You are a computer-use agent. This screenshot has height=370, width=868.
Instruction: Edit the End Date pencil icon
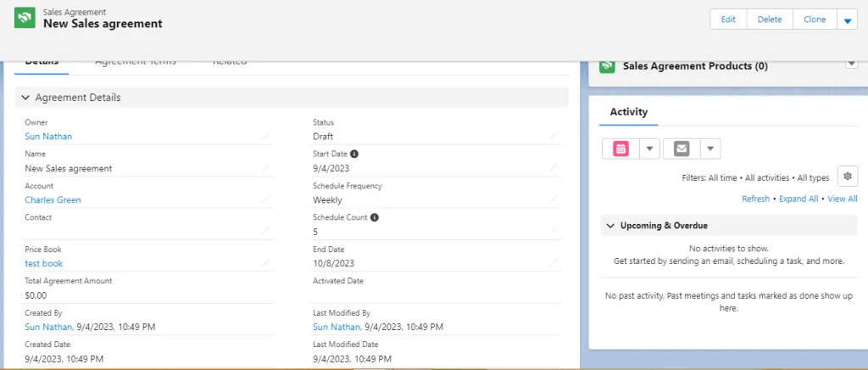(x=554, y=262)
